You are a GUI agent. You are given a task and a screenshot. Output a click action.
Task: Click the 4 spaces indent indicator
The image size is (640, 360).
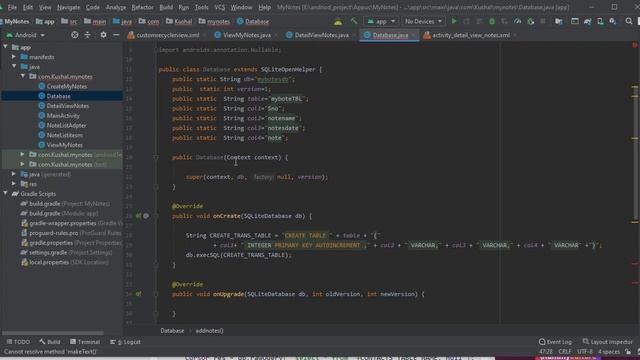[x=609, y=352]
